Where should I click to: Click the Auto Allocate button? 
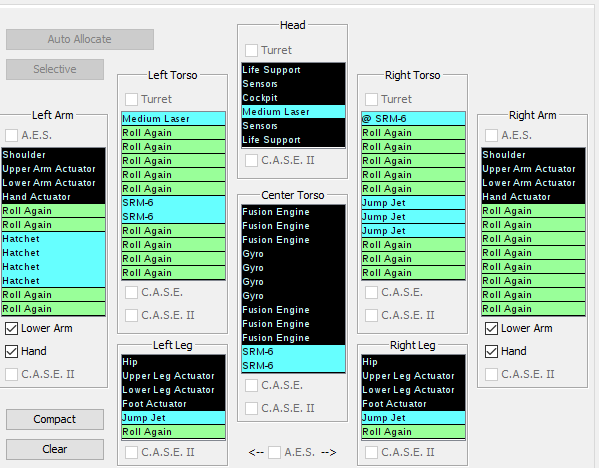[x=80, y=39]
